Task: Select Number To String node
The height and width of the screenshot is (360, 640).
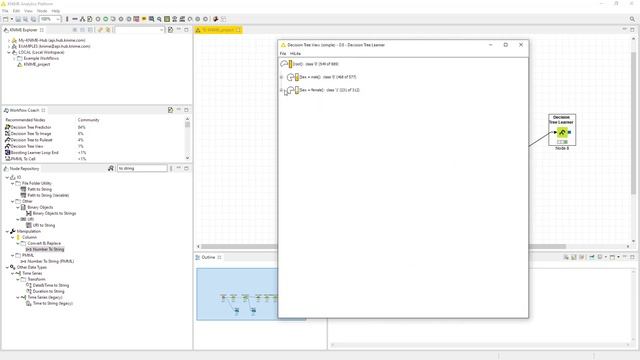Action: 48,249
